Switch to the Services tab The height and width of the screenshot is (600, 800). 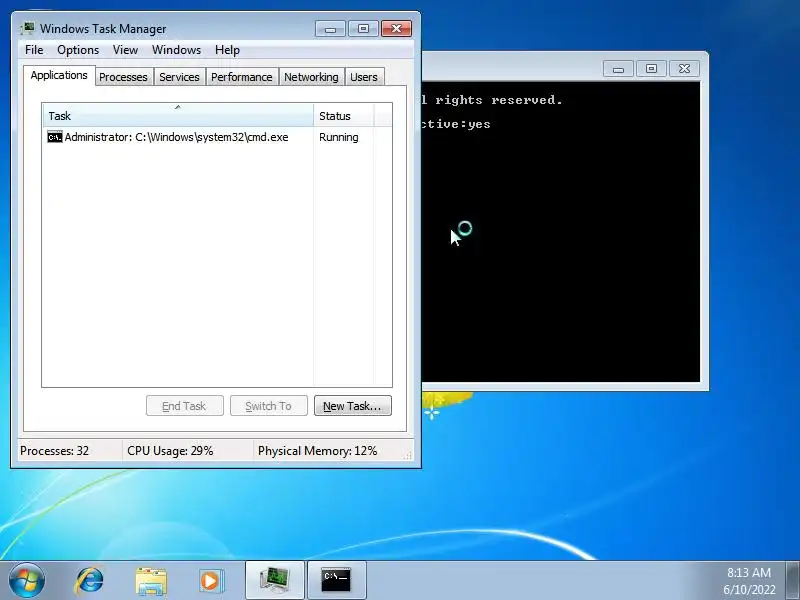[179, 77]
